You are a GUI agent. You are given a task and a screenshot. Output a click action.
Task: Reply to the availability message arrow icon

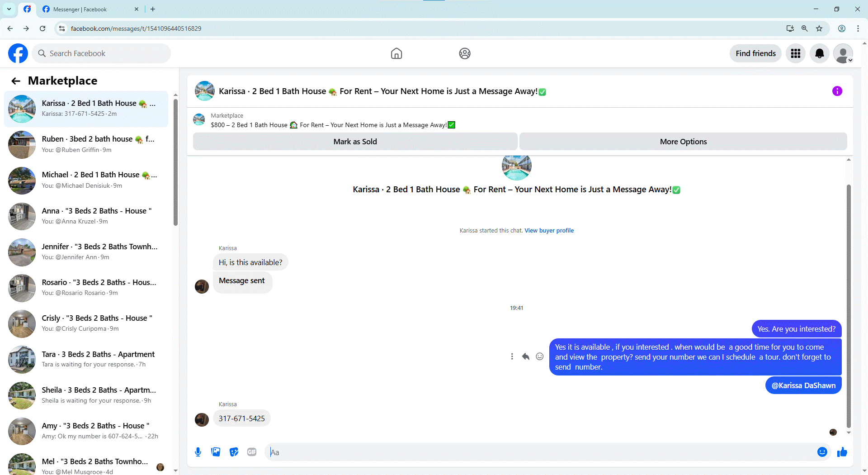526,356
